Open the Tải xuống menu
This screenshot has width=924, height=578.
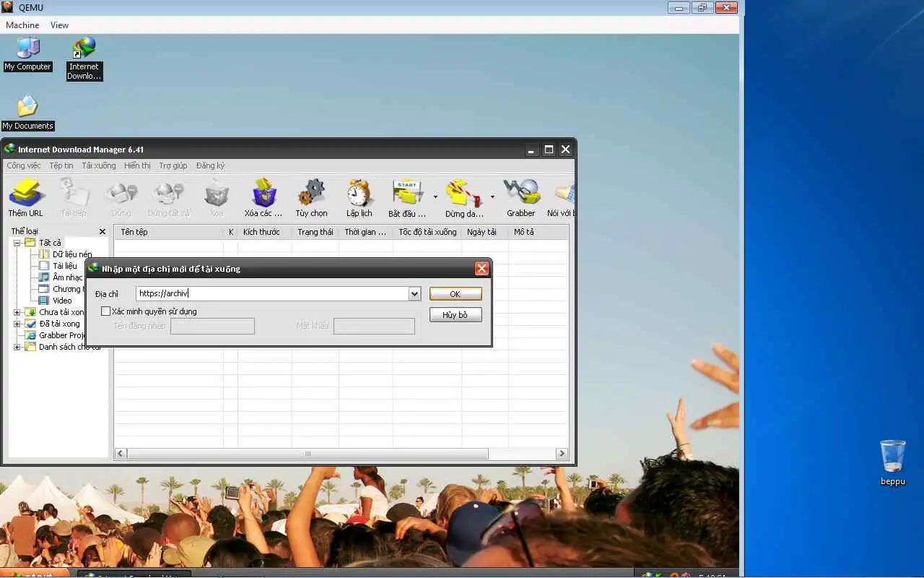click(99, 165)
